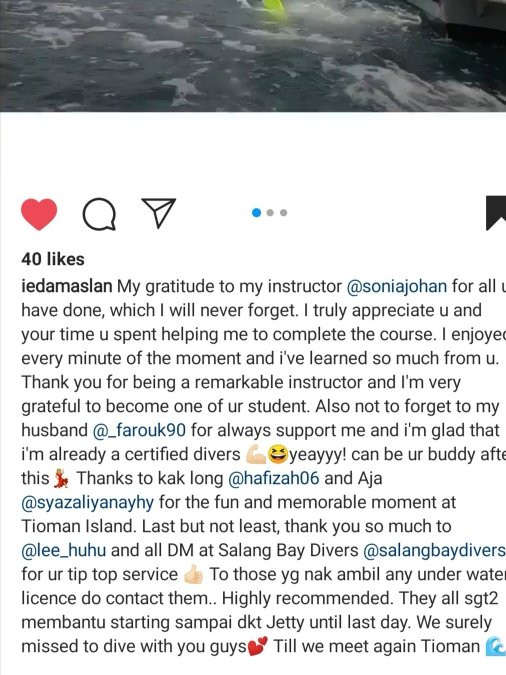The width and height of the screenshot is (506, 675).
Task: Jump to the second carousel dot
Action: (x=270, y=213)
